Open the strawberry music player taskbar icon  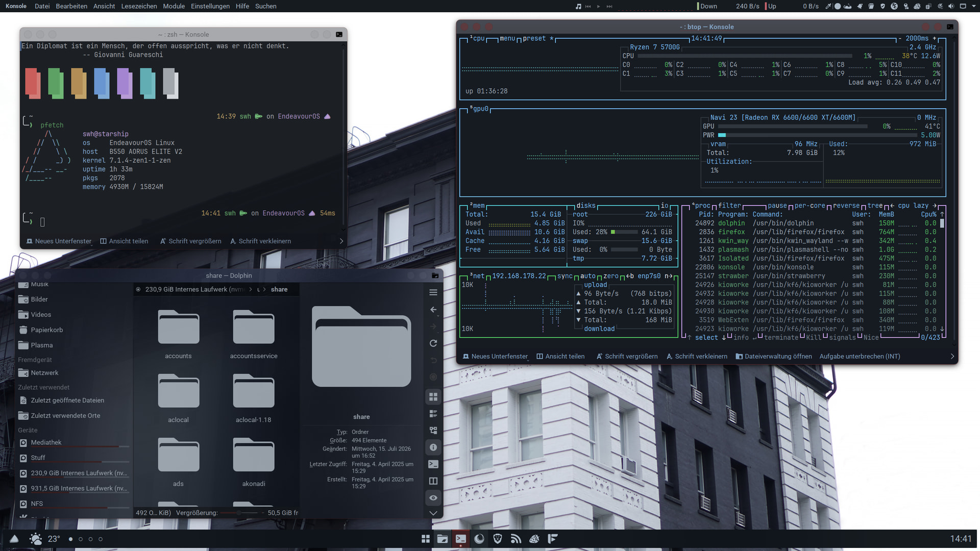pos(534,539)
